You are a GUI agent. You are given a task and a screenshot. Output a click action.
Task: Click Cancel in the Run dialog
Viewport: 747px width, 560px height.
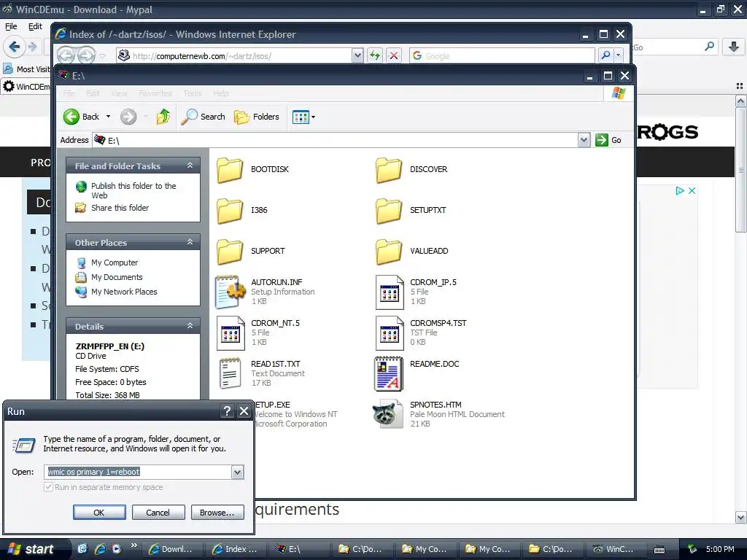158,513
